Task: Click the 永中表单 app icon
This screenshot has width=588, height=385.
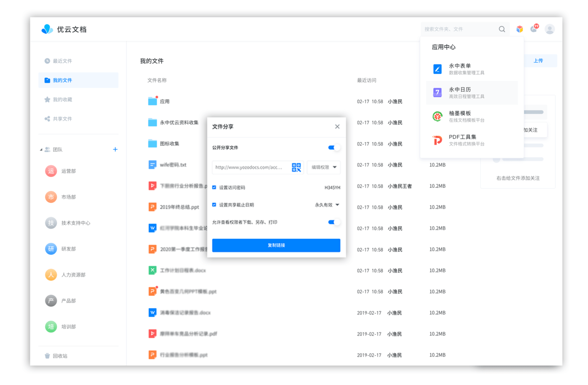Action: tap(437, 69)
